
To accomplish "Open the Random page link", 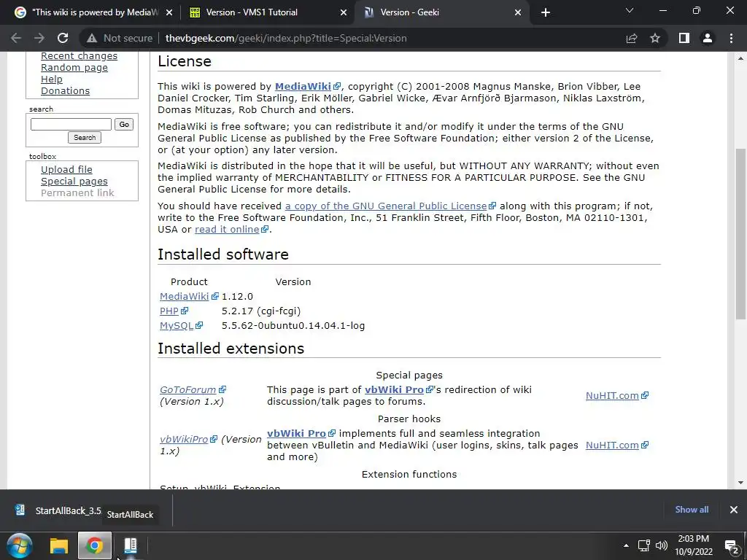I will pyautogui.click(x=74, y=68).
